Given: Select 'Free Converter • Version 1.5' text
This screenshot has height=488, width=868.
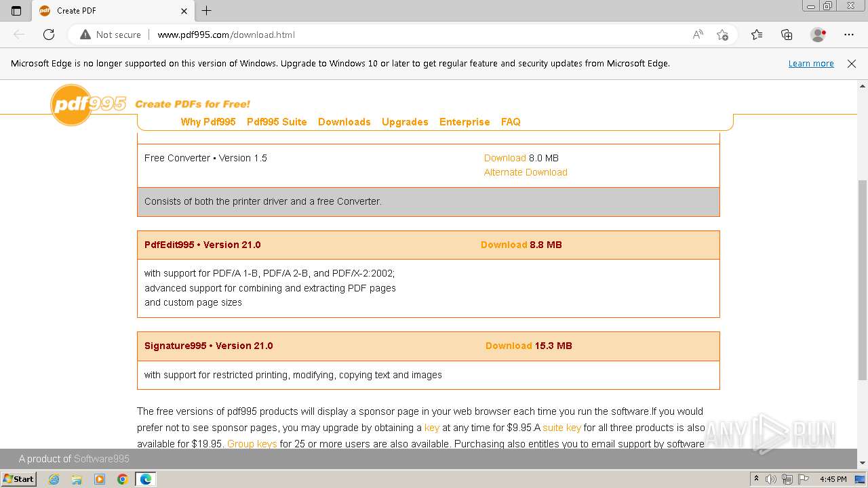Looking at the screenshot, I should [x=205, y=158].
